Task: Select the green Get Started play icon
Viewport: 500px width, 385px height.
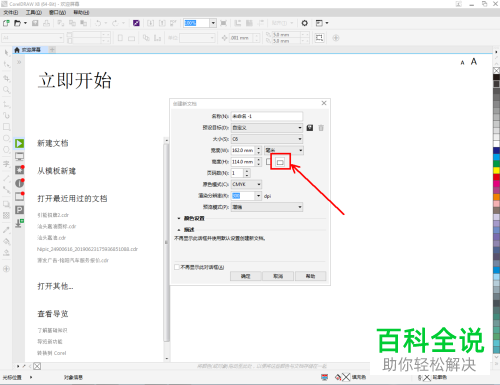Action: click(x=19, y=143)
